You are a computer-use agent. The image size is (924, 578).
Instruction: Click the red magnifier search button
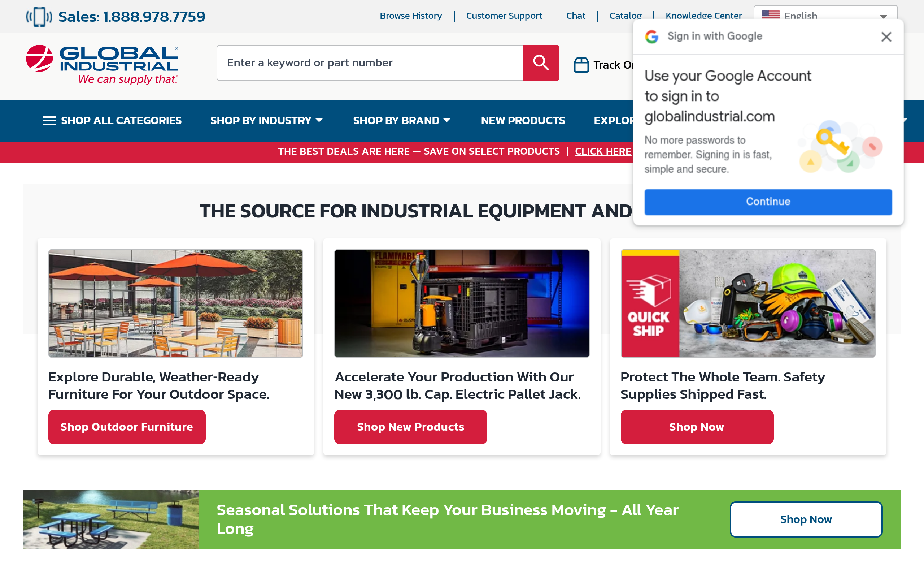(541, 63)
